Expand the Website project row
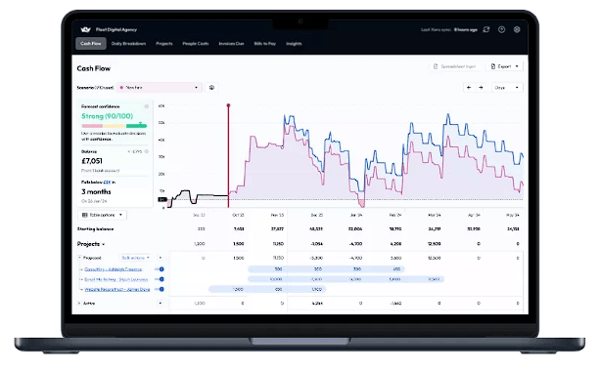Image resolution: width=600 pixels, height=369 pixels. point(81,289)
